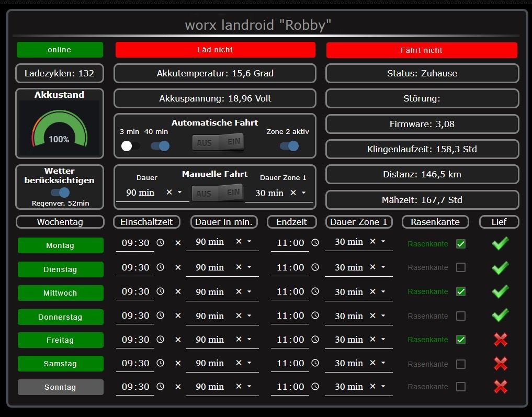Viewport: 532px width, 417px height.
Task: Edit Montag's 09:30 Einschaltzeit field
Action: tap(135, 243)
